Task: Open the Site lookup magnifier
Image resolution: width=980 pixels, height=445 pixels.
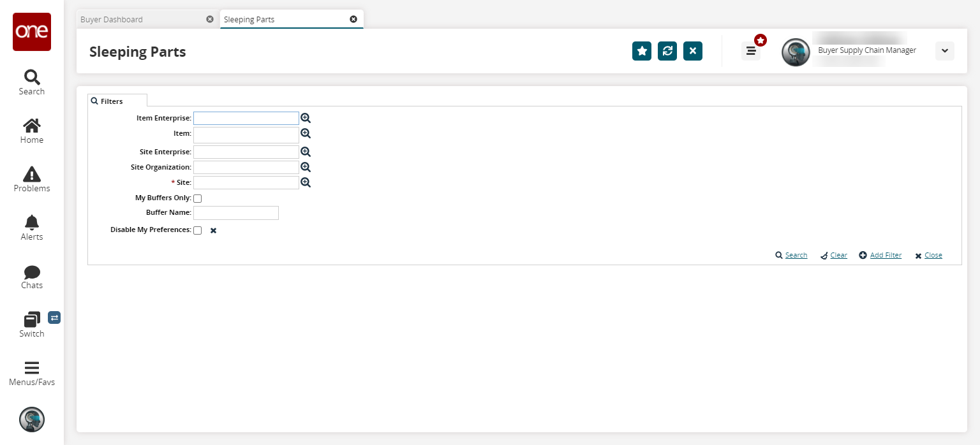Action: [306, 182]
